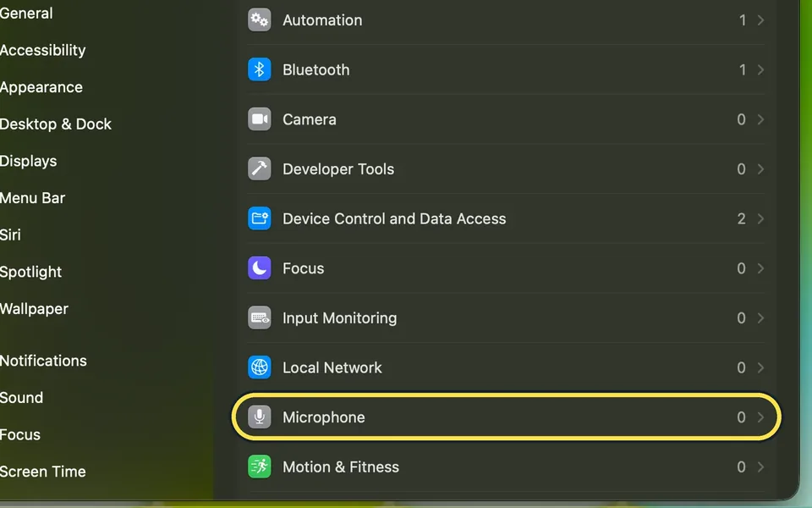
Task: Expand Camera row chevron
Action: point(760,119)
